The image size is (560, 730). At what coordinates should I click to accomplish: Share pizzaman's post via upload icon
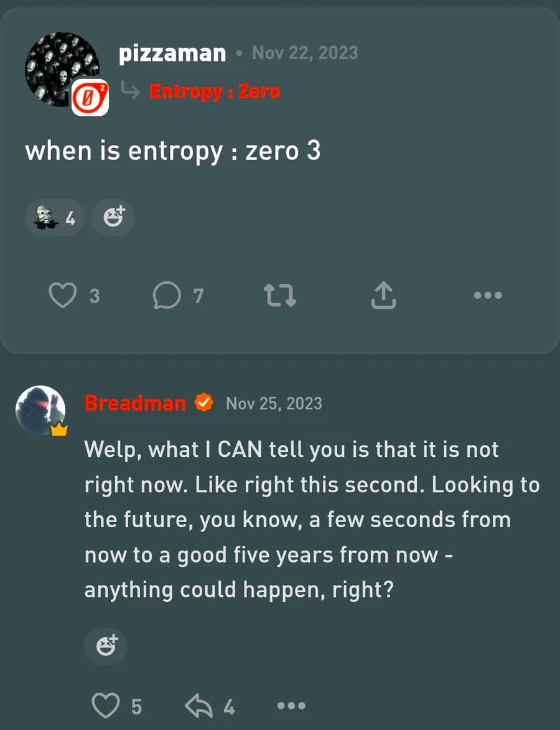(383, 296)
